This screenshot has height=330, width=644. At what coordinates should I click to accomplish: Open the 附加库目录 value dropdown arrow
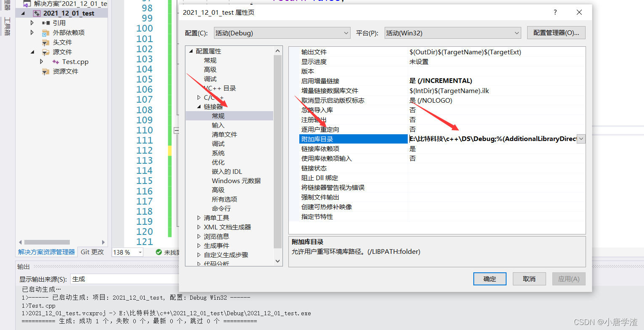[x=581, y=139]
